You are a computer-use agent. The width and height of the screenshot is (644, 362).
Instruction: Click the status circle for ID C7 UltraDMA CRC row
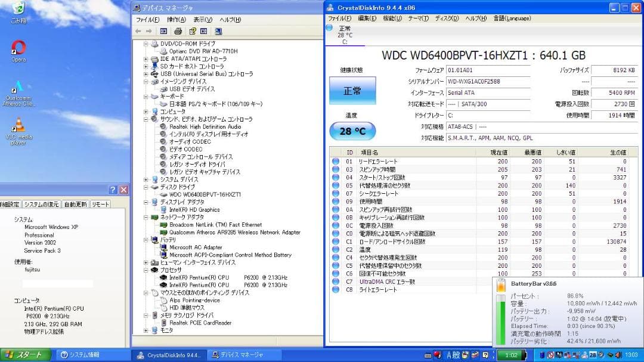pyautogui.click(x=336, y=281)
